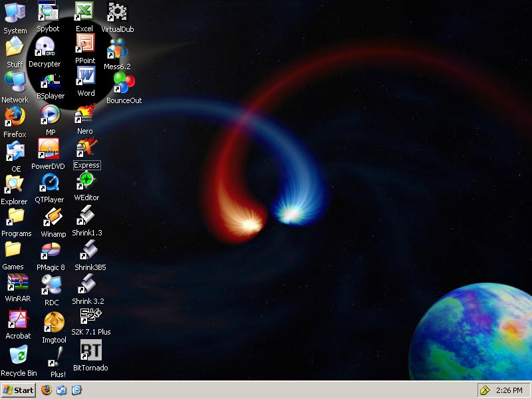Select the Stuff folder icon
Viewport: 532px width, 399px height.
pyautogui.click(x=15, y=47)
